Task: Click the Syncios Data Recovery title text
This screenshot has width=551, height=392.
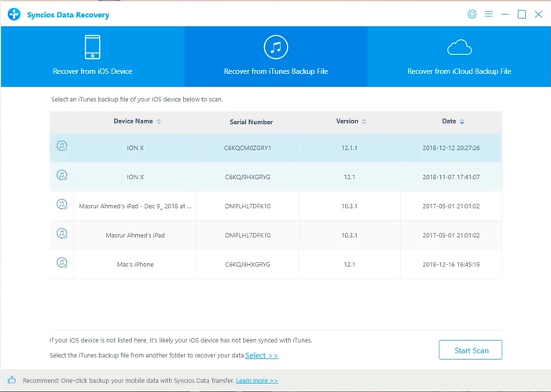Action: [68, 15]
